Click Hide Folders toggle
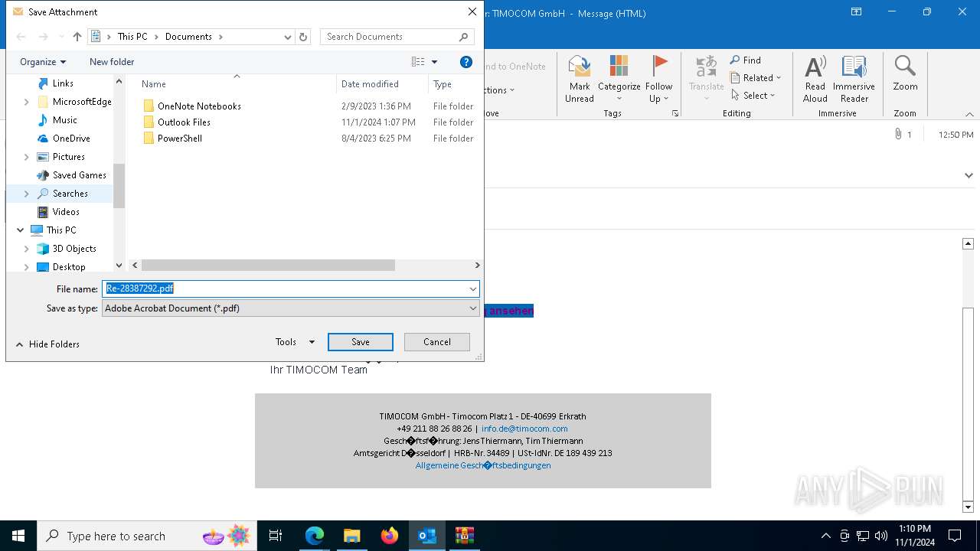The width and height of the screenshot is (980, 551). (47, 344)
